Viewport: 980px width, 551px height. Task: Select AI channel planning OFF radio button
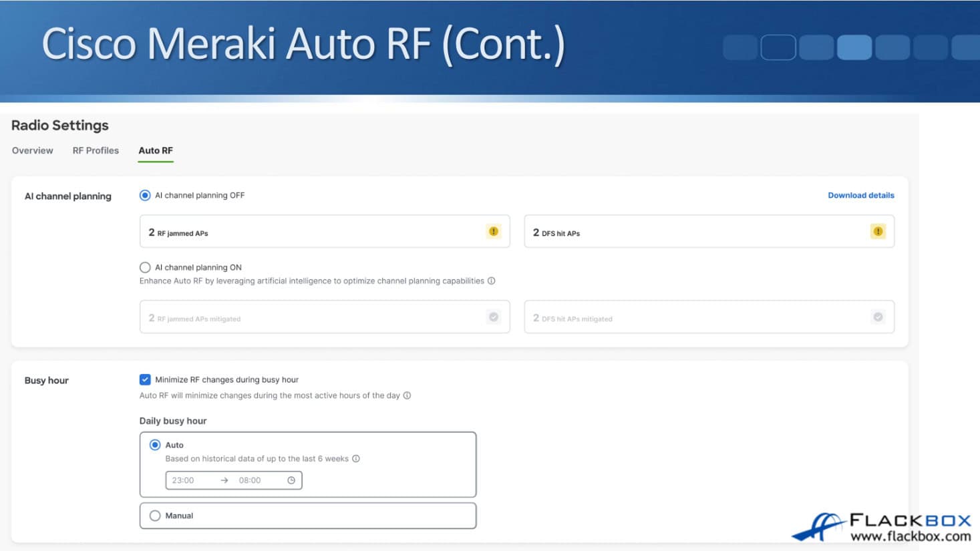pyautogui.click(x=145, y=196)
